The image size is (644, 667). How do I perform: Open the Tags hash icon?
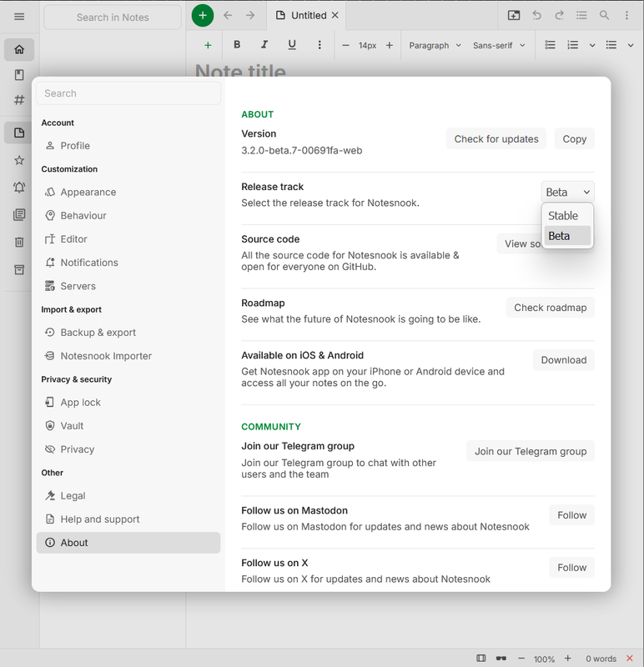[x=19, y=100]
